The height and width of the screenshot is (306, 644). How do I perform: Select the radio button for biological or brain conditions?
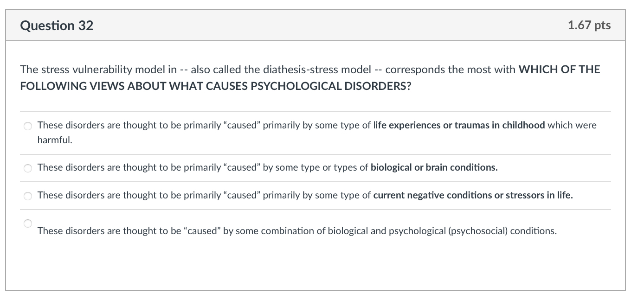[x=28, y=168]
